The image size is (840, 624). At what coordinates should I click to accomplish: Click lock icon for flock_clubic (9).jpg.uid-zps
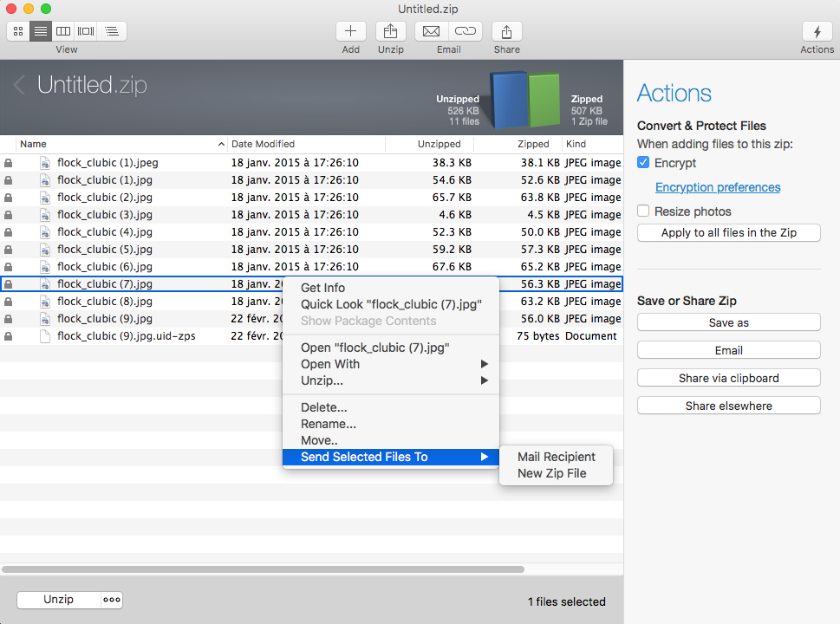9,336
